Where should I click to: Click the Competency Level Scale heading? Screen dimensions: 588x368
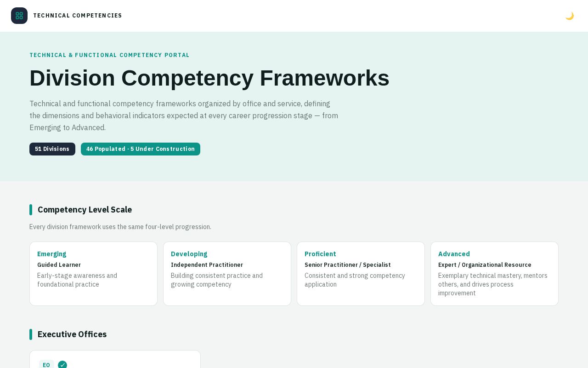tap(85, 210)
